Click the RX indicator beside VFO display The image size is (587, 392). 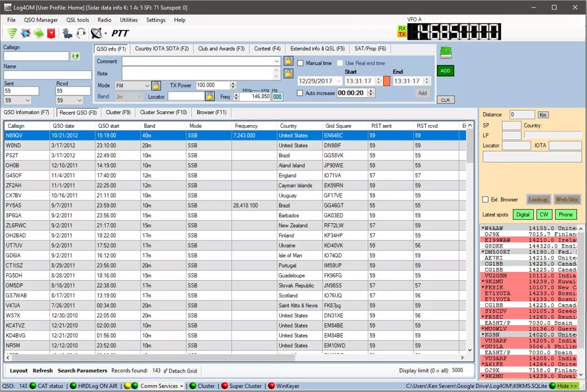coord(402,29)
